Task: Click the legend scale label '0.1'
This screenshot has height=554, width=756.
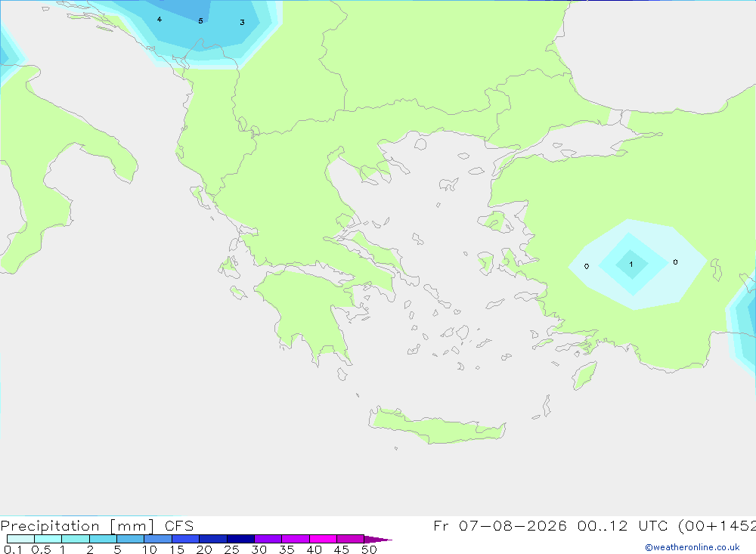Action: click(x=13, y=549)
